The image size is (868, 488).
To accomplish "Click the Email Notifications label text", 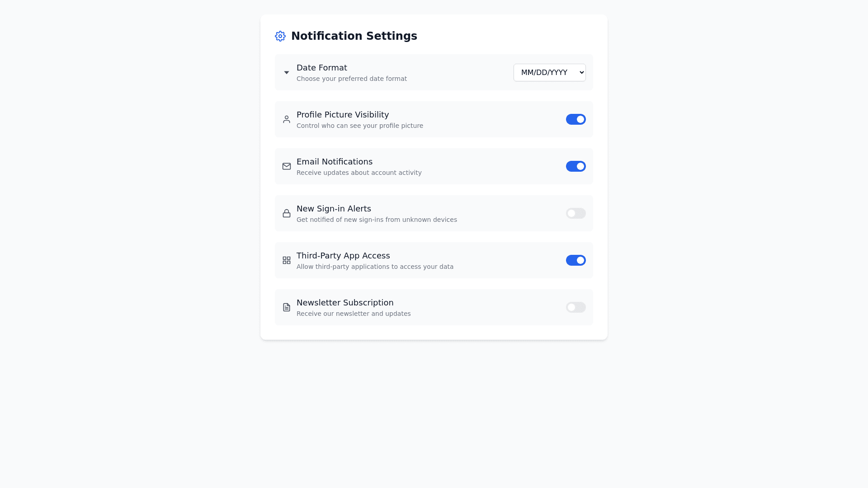I will (x=335, y=162).
